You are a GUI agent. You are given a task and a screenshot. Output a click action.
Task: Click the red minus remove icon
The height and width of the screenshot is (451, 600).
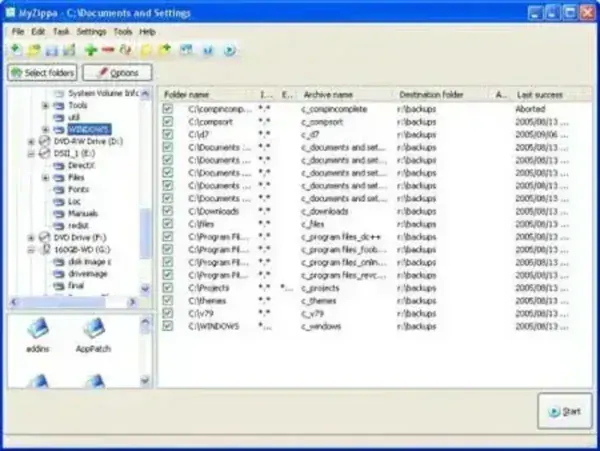pos(108,50)
